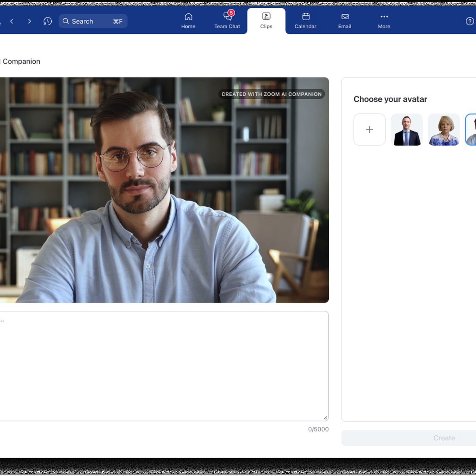476x476 pixels.
Task: Open the Home tab
Action: (x=188, y=20)
